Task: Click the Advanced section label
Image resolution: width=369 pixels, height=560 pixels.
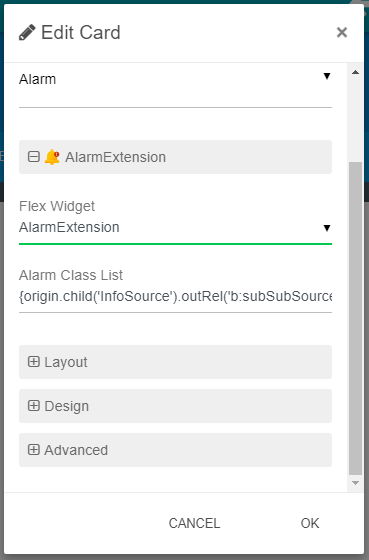Action: pyautogui.click(x=76, y=450)
